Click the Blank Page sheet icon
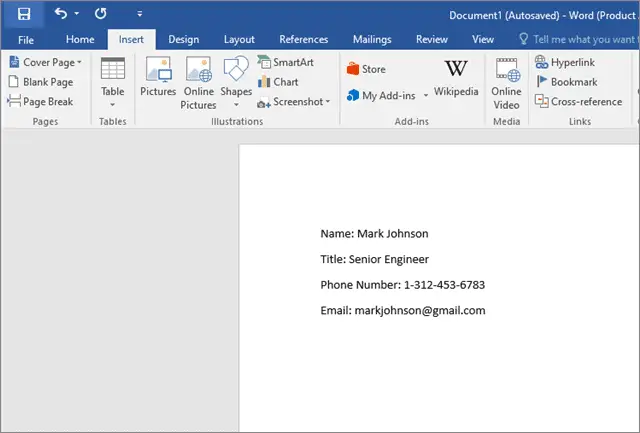Viewport: 640px width, 433px height. pos(13,82)
